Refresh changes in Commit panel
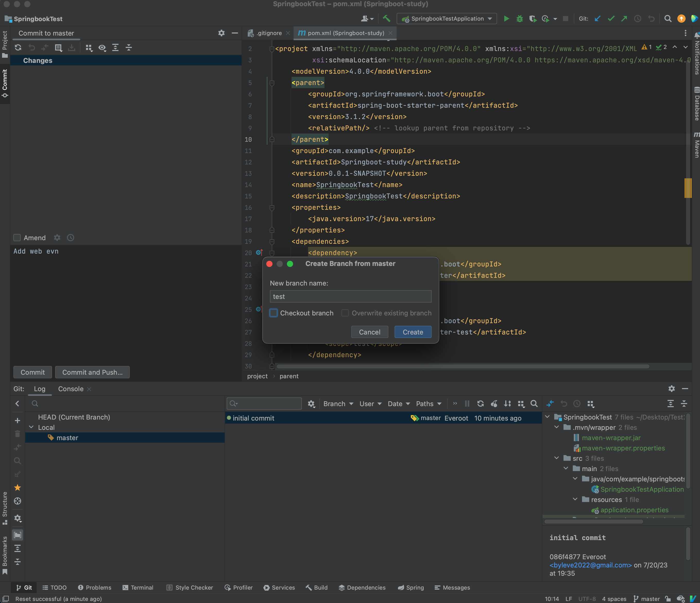The width and height of the screenshot is (700, 603). pyautogui.click(x=18, y=48)
